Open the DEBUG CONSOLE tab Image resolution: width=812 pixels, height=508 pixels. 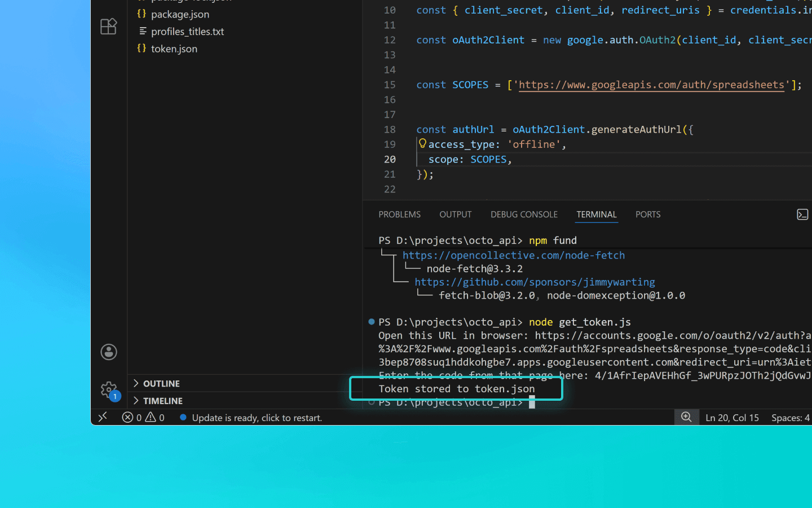pos(524,214)
